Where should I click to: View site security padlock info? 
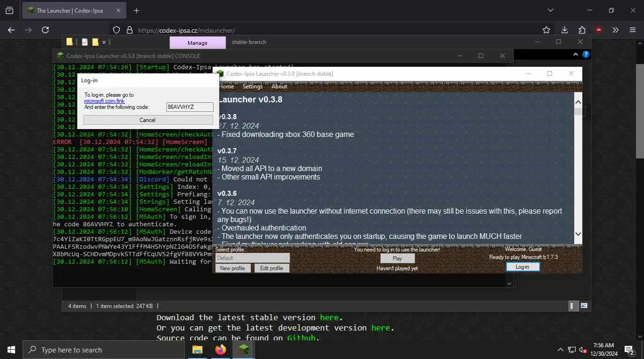[129, 30]
